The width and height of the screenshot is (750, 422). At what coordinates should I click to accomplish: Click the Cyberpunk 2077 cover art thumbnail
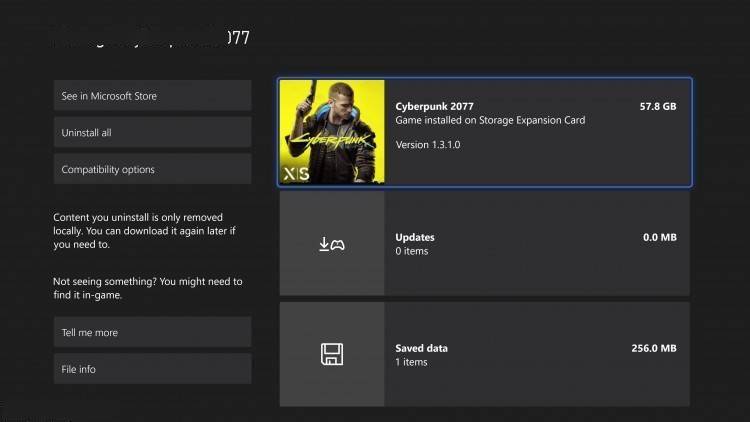332,132
